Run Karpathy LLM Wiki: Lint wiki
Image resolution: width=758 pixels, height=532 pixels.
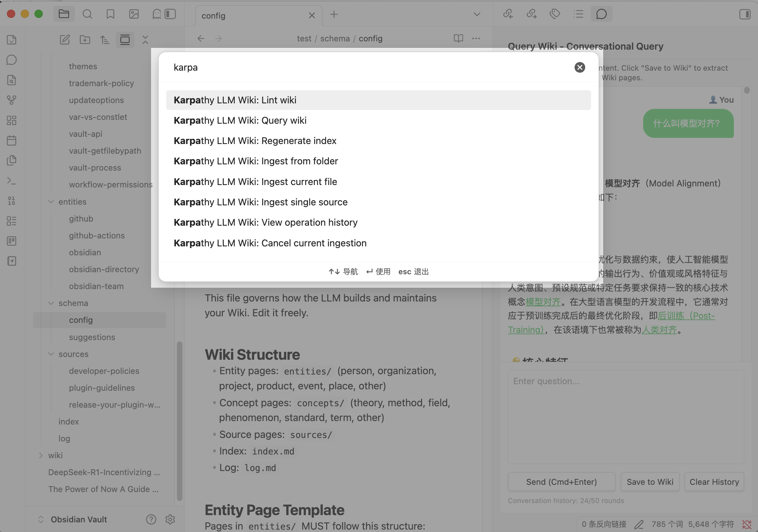coord(378,100)
